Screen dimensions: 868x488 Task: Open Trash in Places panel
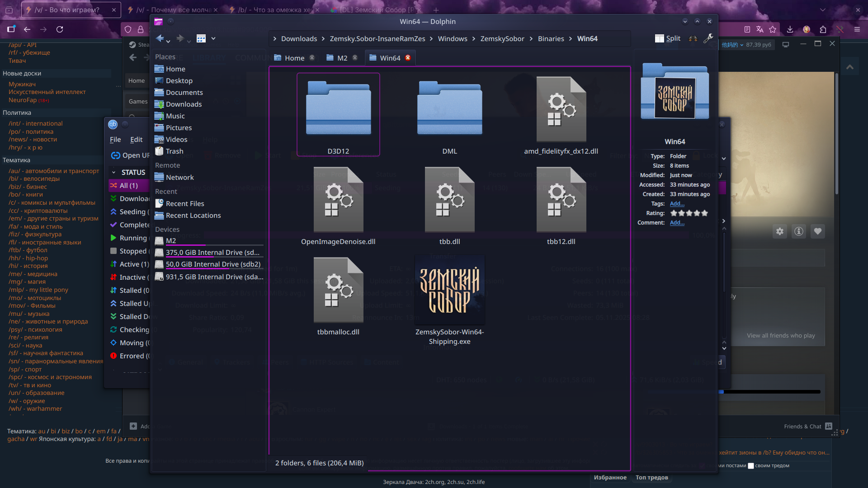tap(174, 151)
